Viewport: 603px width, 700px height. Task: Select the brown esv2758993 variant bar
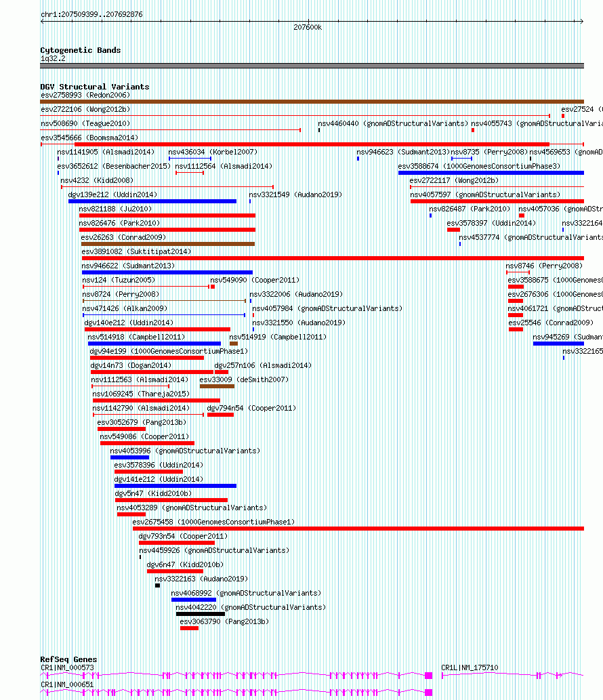[312, 102]
